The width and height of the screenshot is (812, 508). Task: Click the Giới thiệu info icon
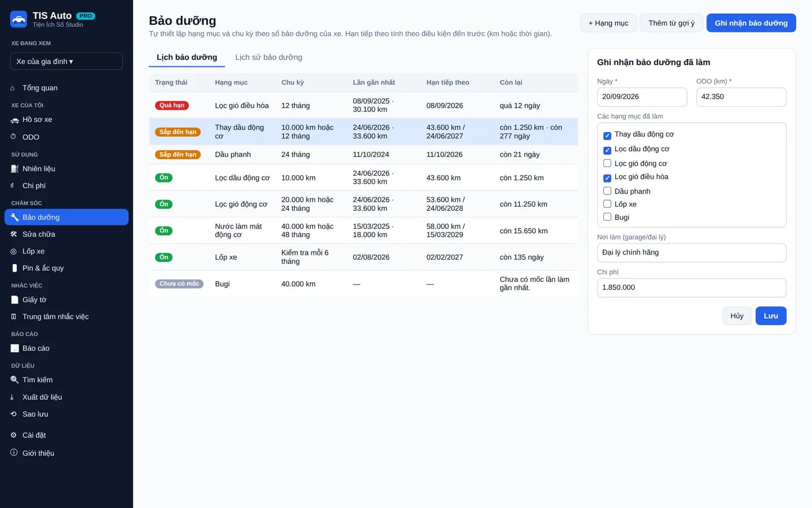(x=14, y=453)
